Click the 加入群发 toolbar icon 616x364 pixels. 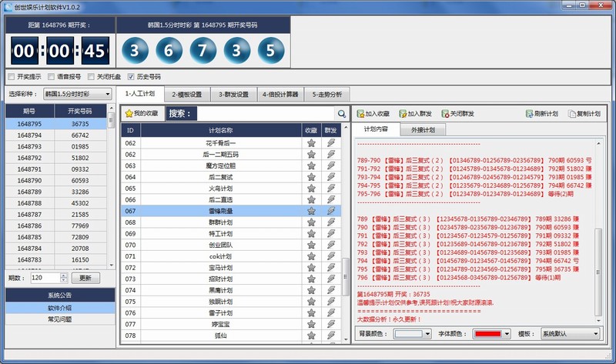click(403, 114)
